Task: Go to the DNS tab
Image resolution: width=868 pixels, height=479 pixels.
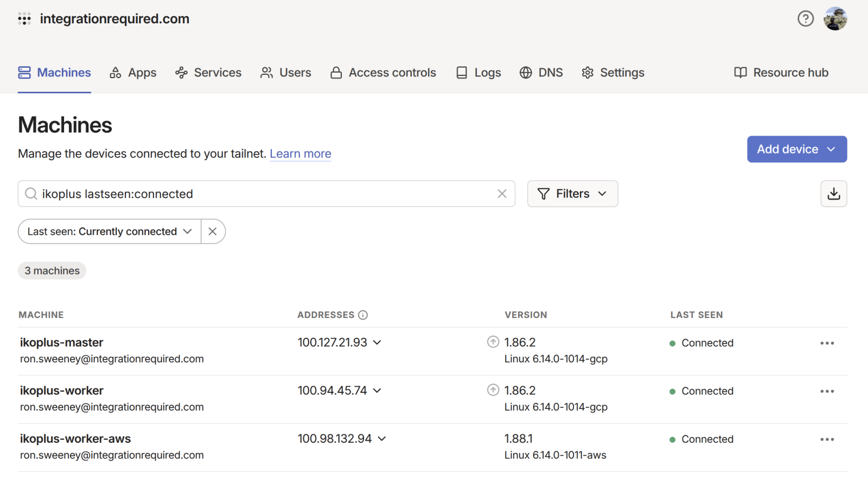Action: click(541, 73)
